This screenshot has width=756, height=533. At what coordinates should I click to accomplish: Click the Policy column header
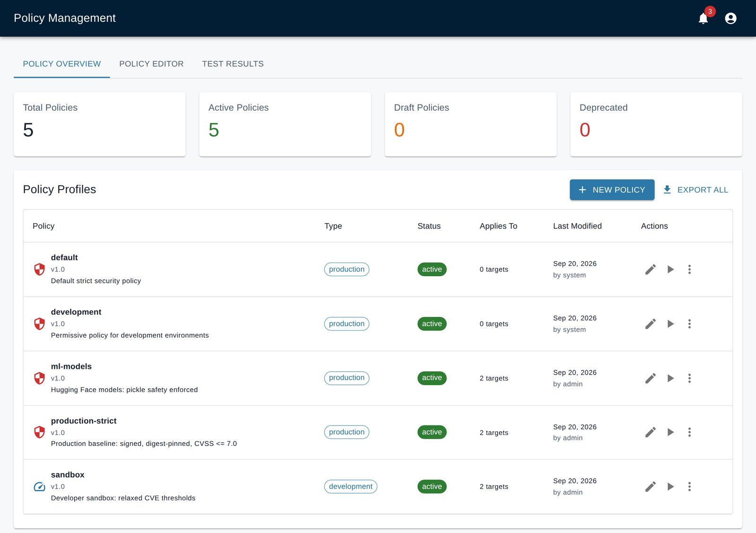[x=43, y=226]
